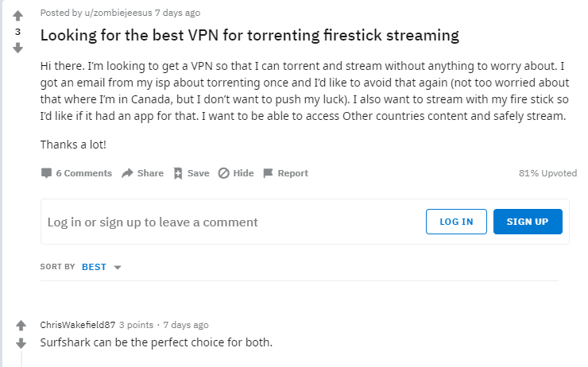Click the Share label text
This screenshot has width=588, height=367.
point(150,173)
